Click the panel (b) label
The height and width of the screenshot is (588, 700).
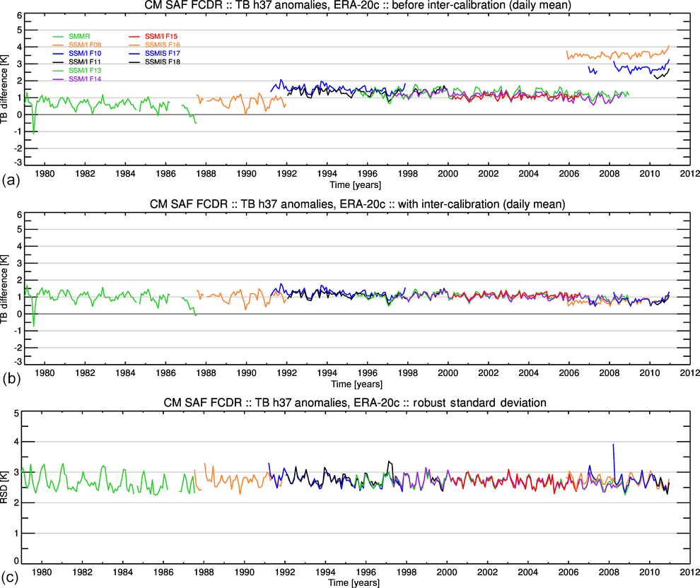[11, 379]
